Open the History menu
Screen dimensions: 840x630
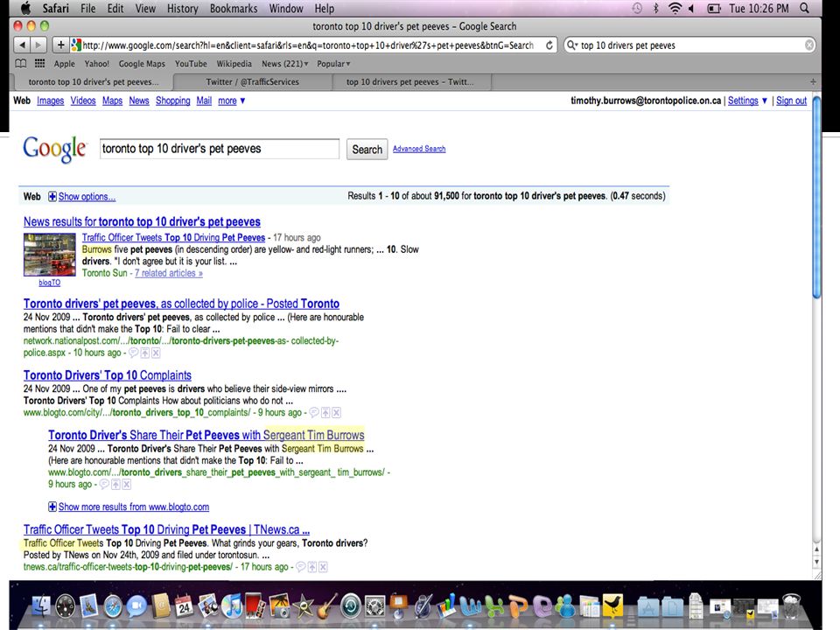tap(182, 9)
